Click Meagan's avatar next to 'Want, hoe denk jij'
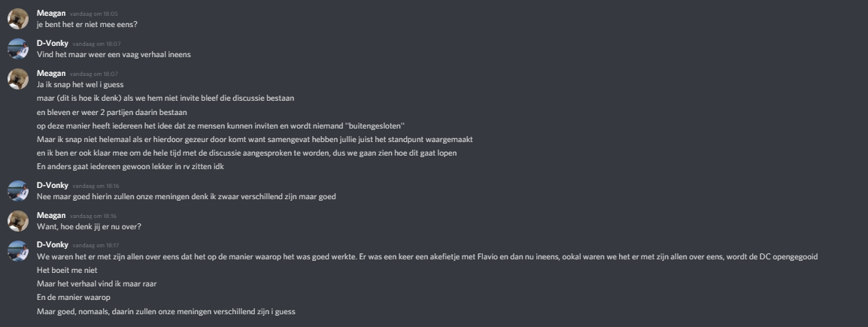 (18, 220)
